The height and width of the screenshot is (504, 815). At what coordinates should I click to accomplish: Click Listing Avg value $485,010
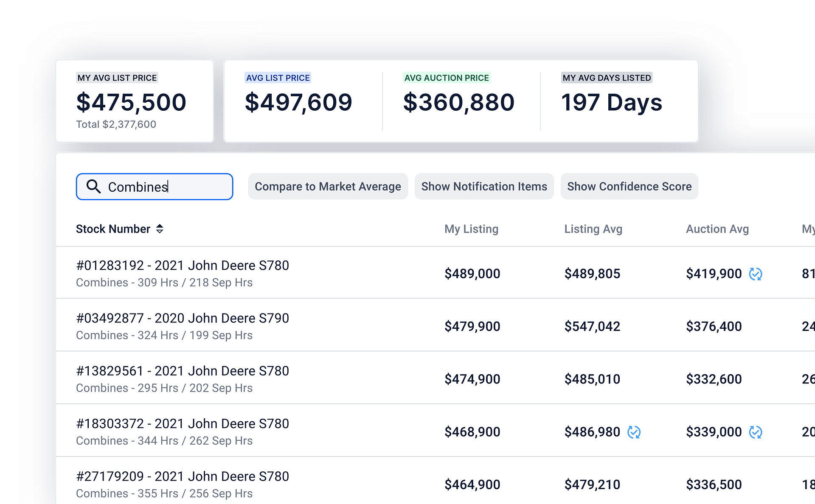592,379
